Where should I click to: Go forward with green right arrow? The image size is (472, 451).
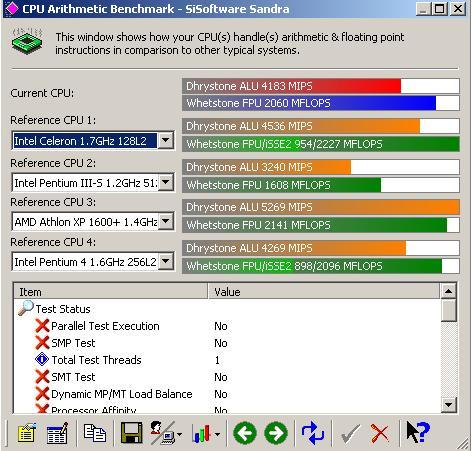tap(276, 433)
